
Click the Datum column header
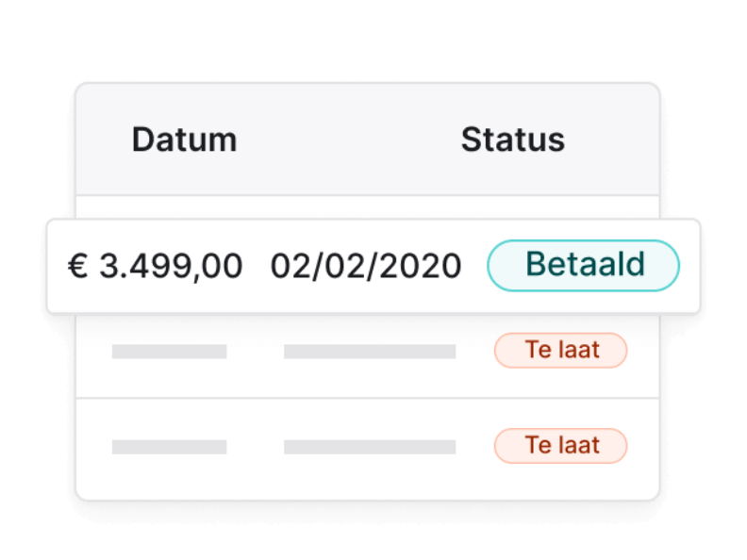pyautogui.click(x=184, y=140)
